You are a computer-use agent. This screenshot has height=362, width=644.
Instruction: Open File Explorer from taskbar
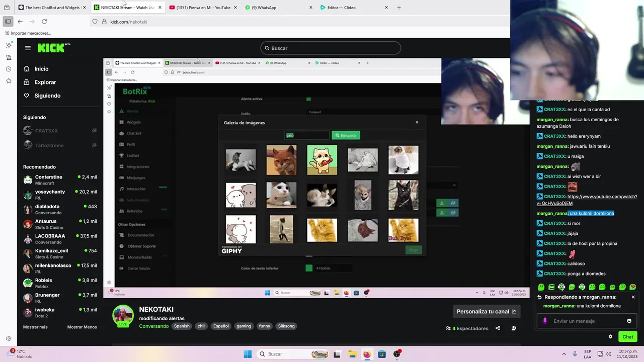point(352,354)
